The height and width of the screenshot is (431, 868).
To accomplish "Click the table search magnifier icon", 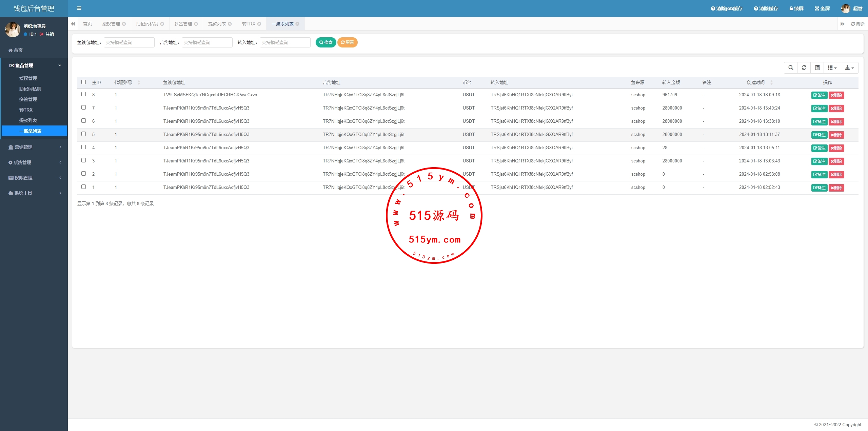I will coord(791,68).
